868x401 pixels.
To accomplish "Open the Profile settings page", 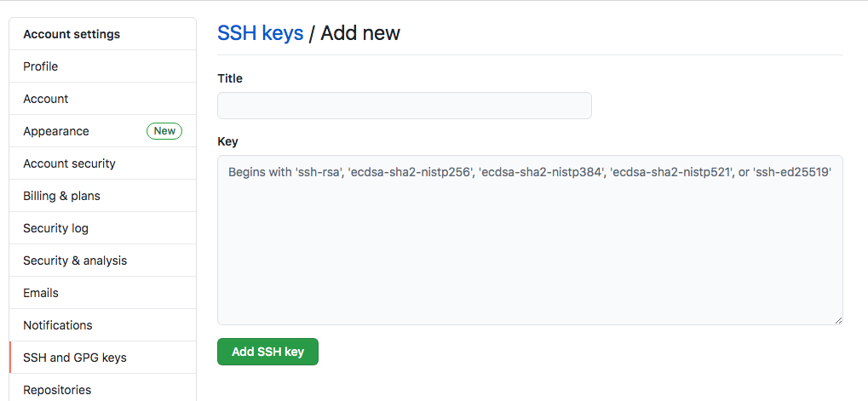I will (x=103, y=66).
